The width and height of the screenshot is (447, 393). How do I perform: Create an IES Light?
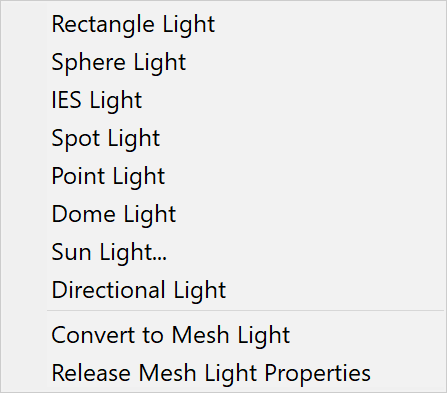[223, 100]
